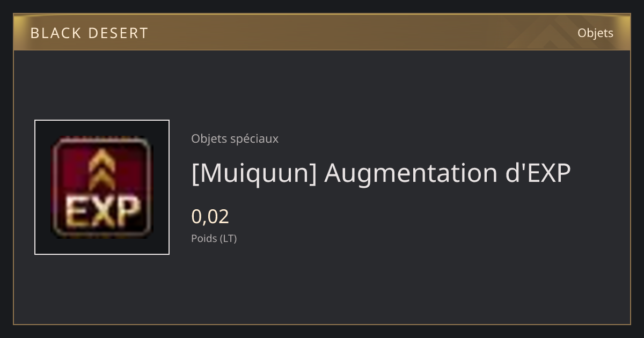Click the 0,02 weight value
Screen dimensions: 644x338
click(x=210, y=216)
